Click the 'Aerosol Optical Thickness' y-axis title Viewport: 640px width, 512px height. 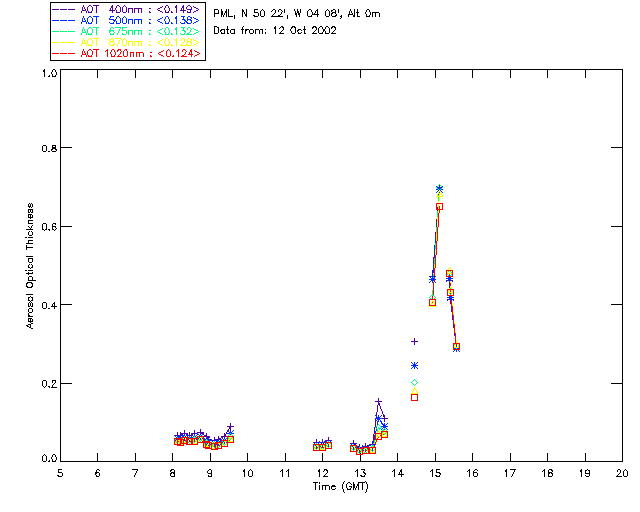(x=30, y=266)
